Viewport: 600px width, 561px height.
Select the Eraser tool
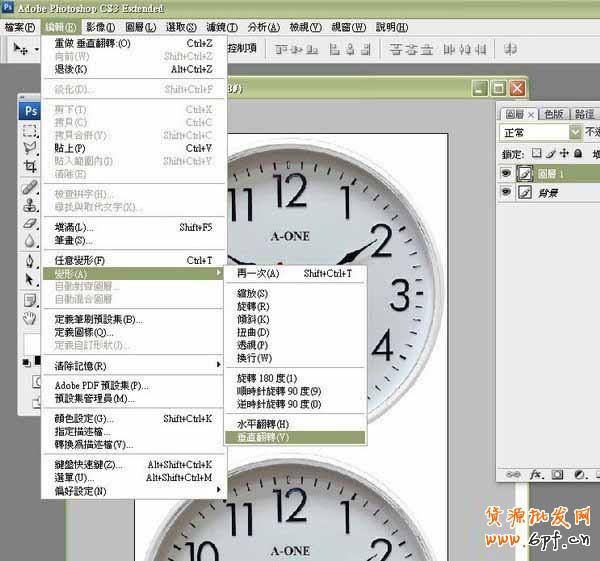[x=30, y=223]
